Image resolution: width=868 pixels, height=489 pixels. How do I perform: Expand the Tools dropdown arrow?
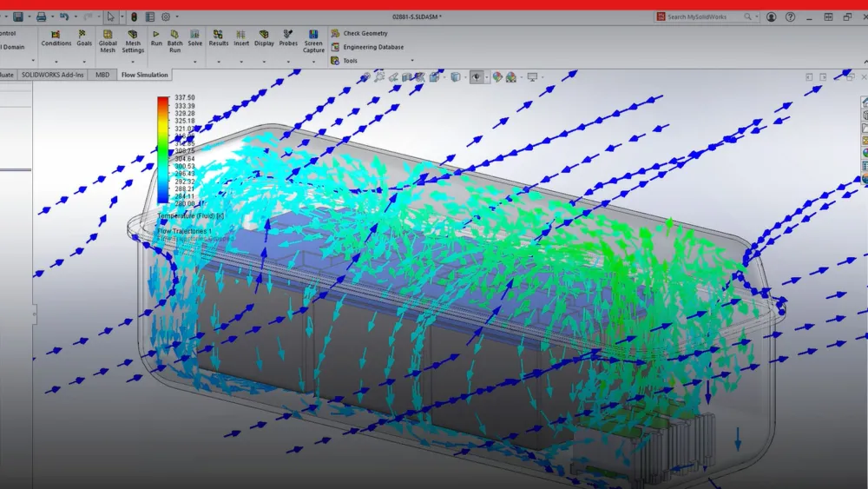click(411, 61)
